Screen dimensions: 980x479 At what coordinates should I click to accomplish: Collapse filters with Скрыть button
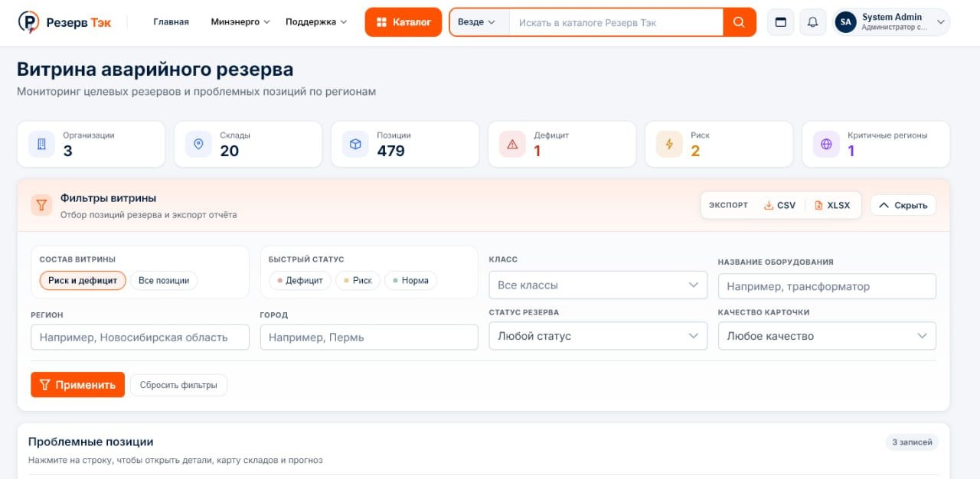[903, 205]
